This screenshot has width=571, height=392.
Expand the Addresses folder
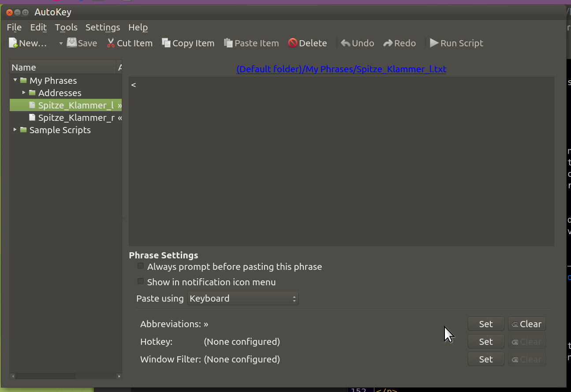click(24, 93)
